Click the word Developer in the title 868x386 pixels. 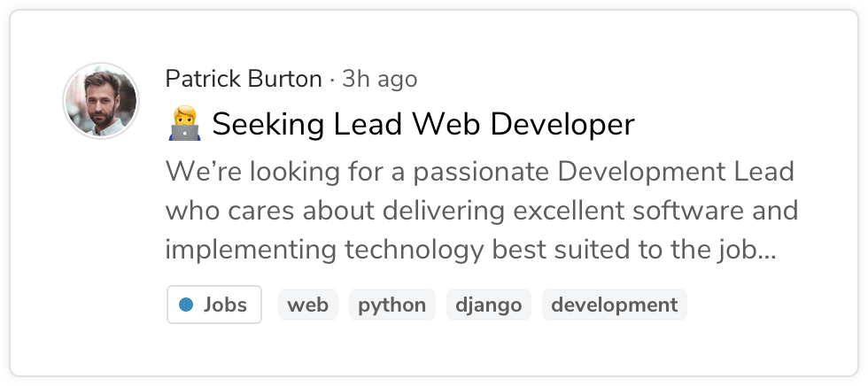pyautogui.click(x=562, y=125)
